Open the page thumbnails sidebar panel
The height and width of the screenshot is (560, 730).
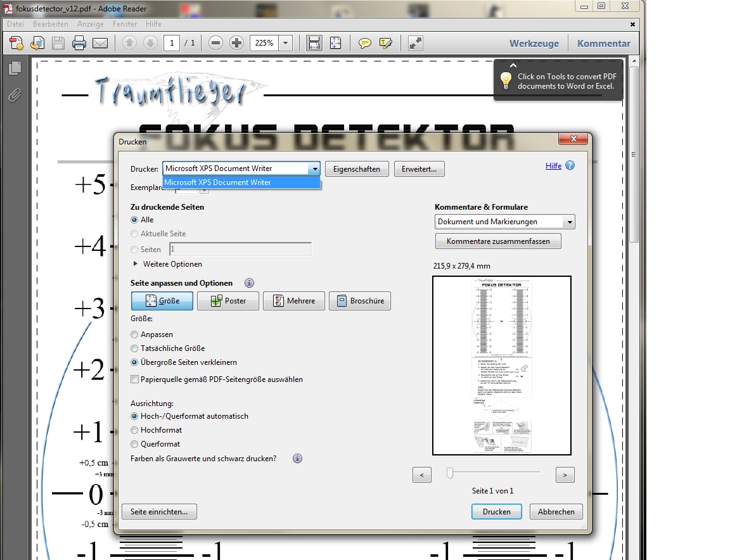[x=15, y=68]
